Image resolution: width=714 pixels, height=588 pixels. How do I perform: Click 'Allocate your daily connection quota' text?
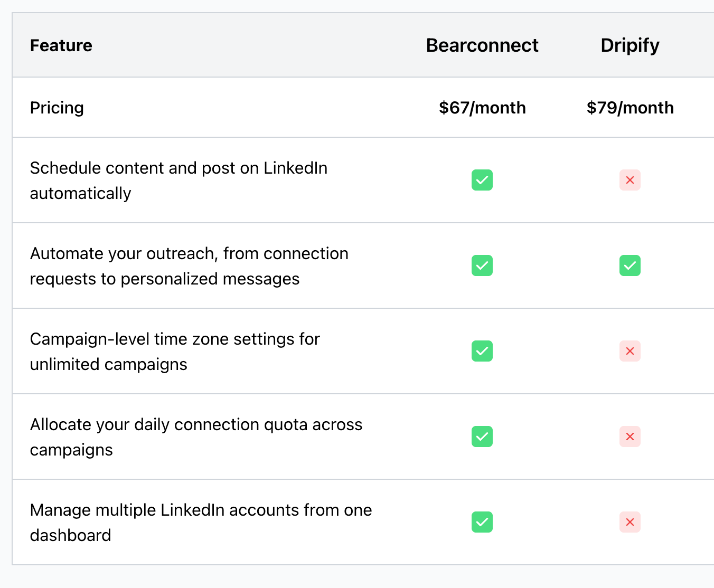coord(196,424)
